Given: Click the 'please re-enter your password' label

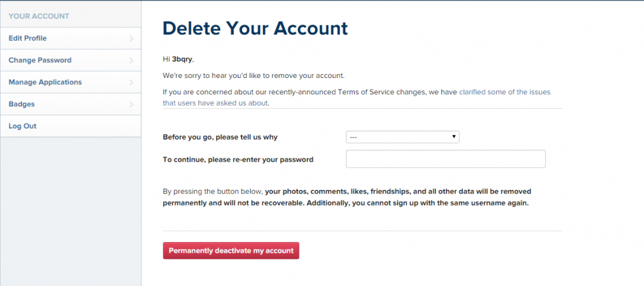Looking at the screenshot, I should tap(238, 160).
